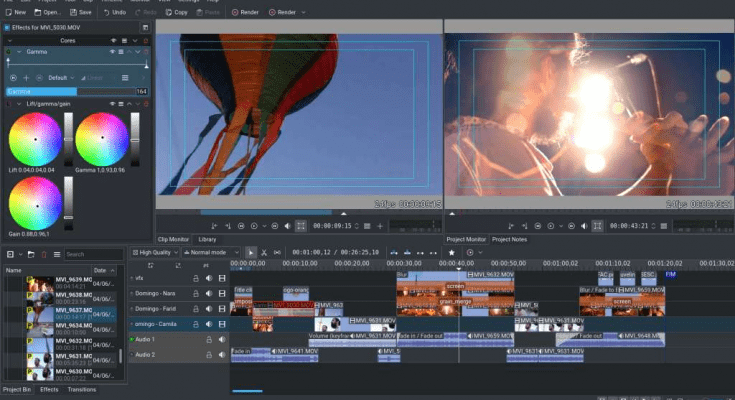Lock the vfx track
735x400 pixels.
[x=196, y=279]
